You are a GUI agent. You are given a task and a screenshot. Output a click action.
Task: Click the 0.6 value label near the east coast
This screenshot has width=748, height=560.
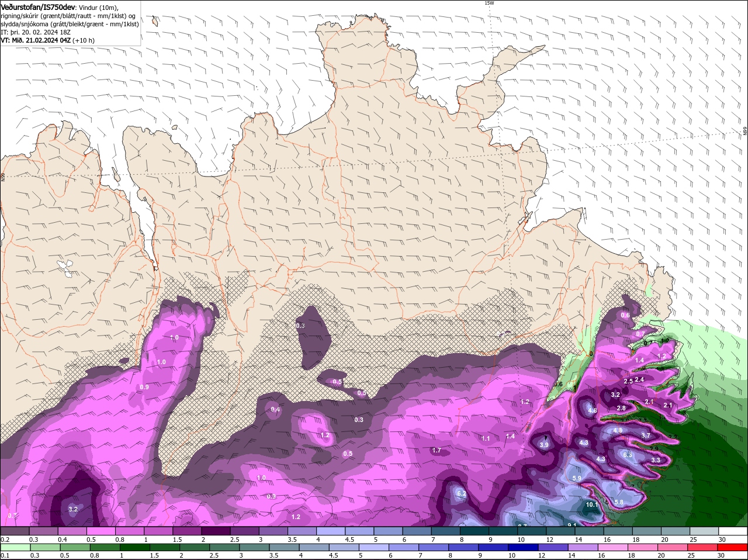tap(625, 315)
